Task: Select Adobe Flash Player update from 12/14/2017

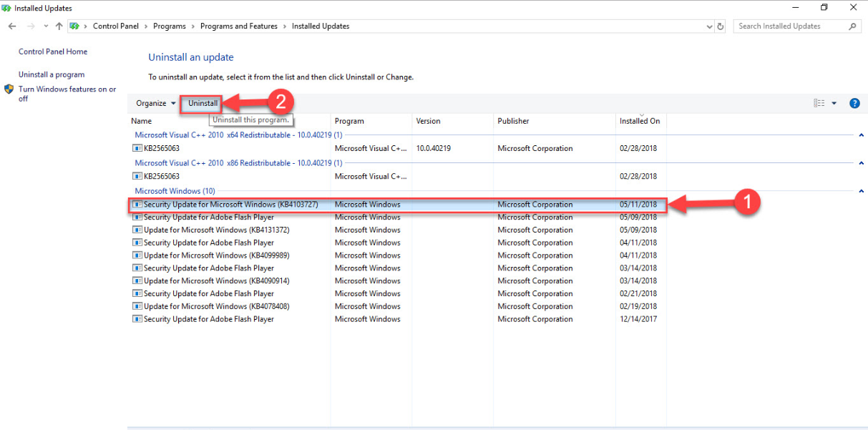Action: [x=398, y=319]
